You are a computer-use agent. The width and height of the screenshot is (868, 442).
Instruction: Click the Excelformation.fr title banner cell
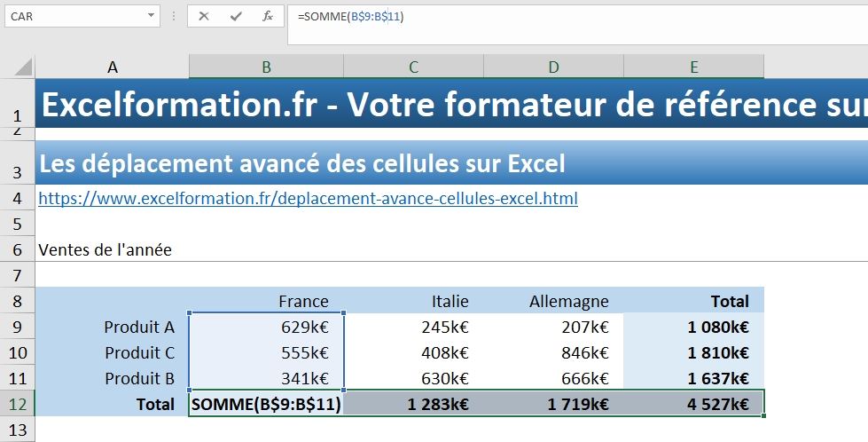(x=451, y=104)
